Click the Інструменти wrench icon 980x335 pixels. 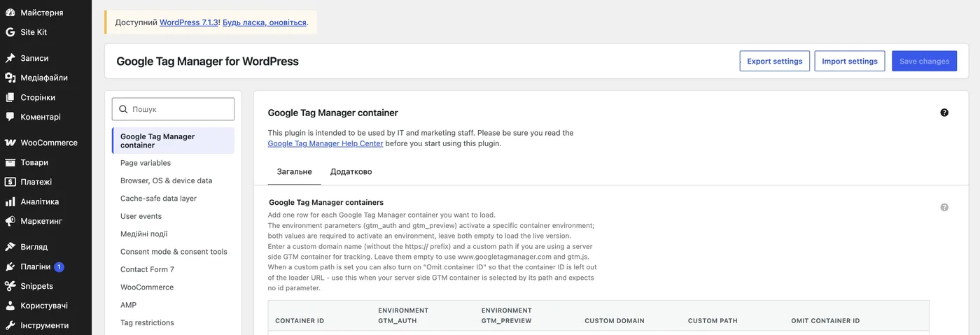coord(10,325)
